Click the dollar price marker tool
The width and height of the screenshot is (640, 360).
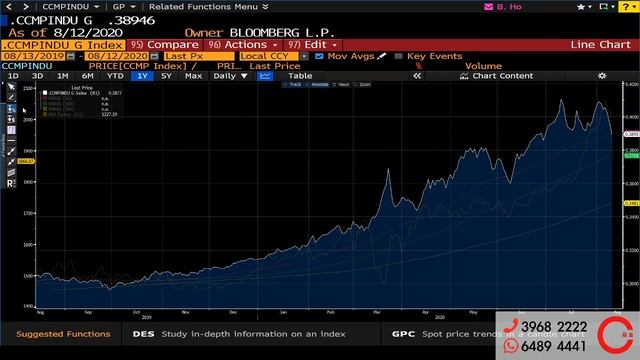[x=11, y=119]
